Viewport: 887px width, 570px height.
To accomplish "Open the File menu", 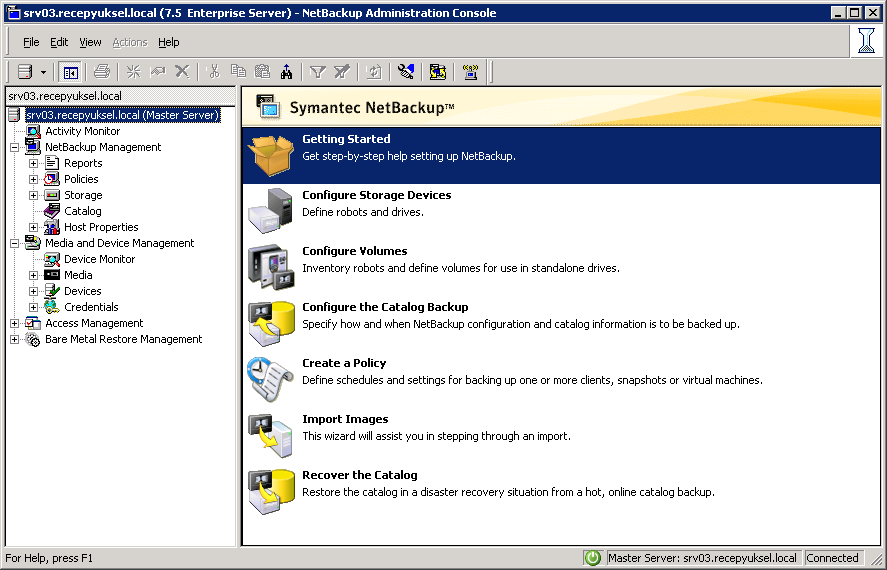I will pos(31,42).
